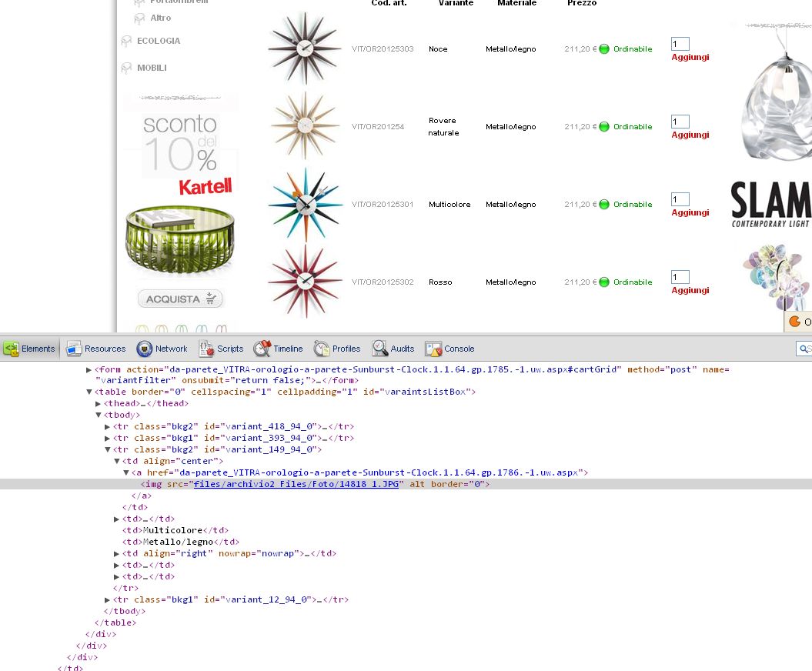Click the Timeline panel icon
The height and width of the screenshot is (671, 812).
point(262,349)
